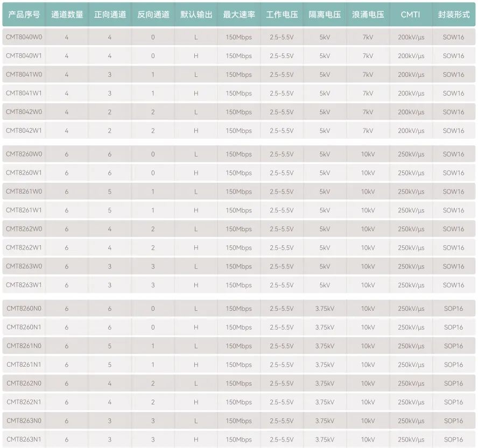Open the CMT8260W0 product entry

[24, 154]
